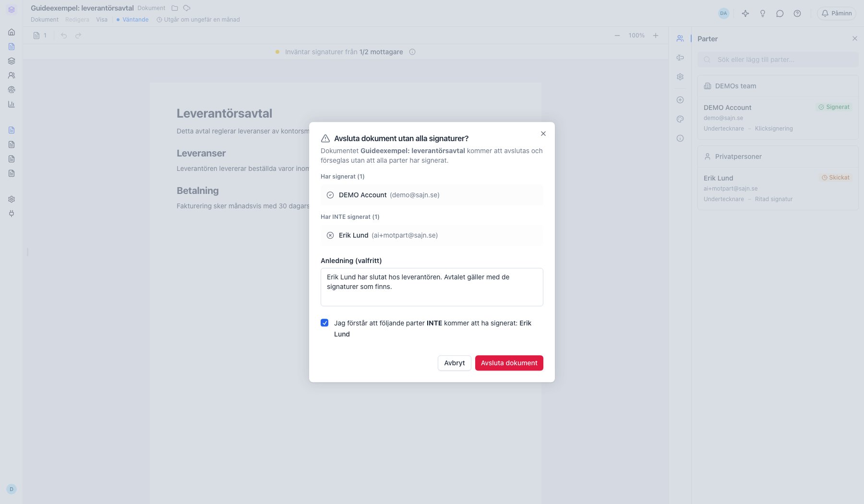The image size is (864, 504).
Task: Open the layers/templates icon in left sidebar
Action: 12,61
